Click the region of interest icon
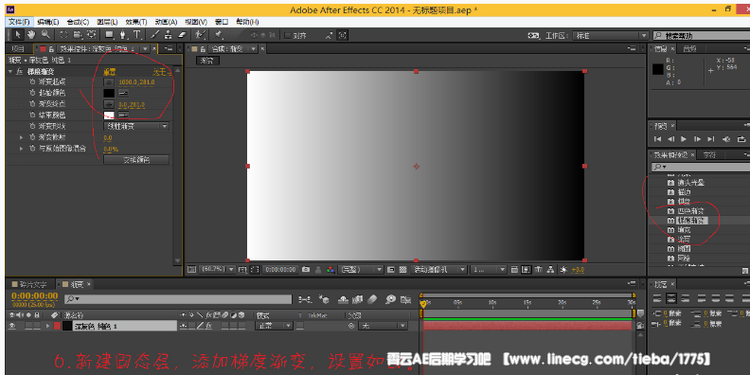 390,270
